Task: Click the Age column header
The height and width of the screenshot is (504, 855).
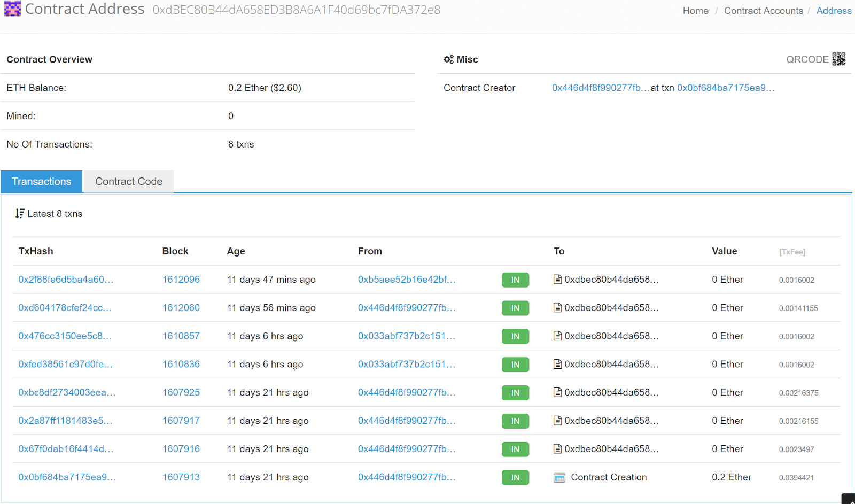Action: coord(236,251)
